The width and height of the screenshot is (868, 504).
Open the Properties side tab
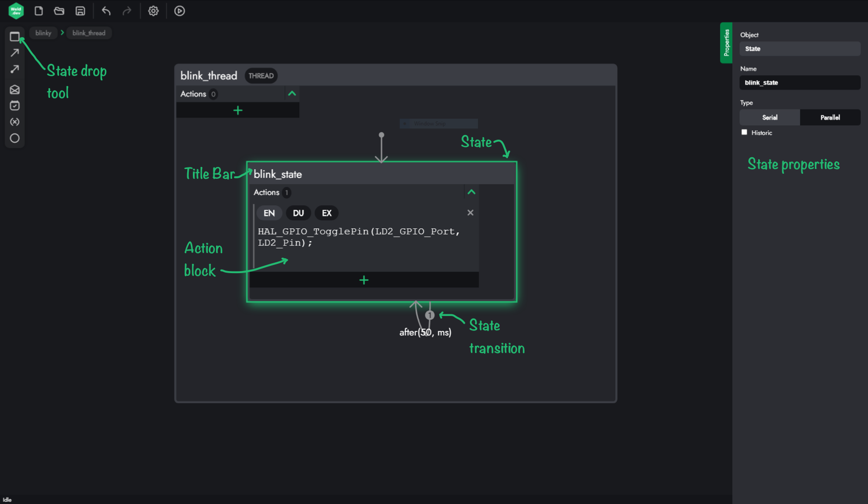726,43
